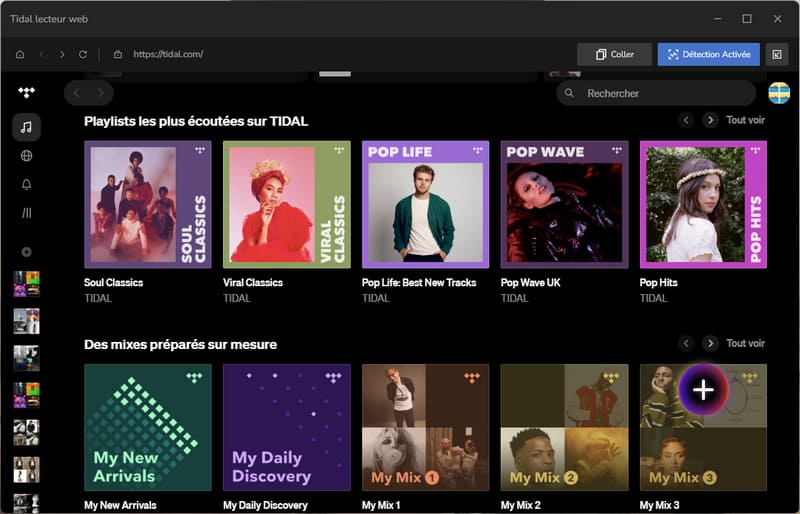800x514 pixels.
Task: Go forward with the toolbar forward arrow
Action: point(62,54)
